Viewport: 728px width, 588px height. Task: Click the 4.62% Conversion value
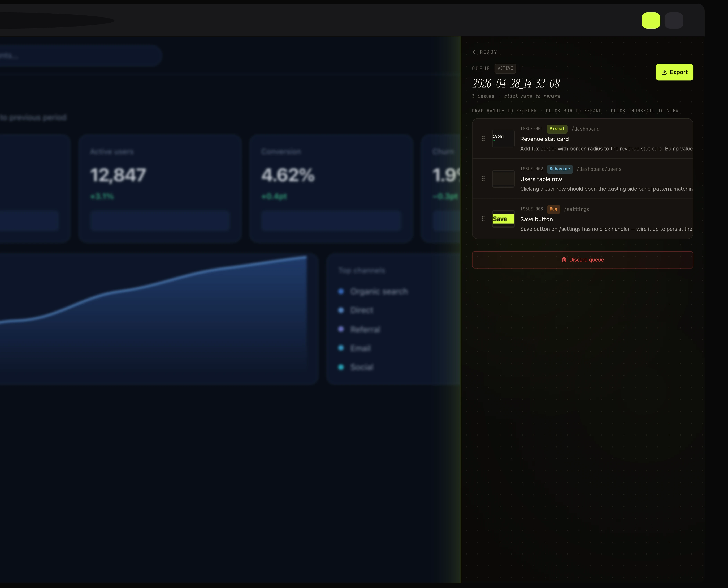click(x=288, y=176)
